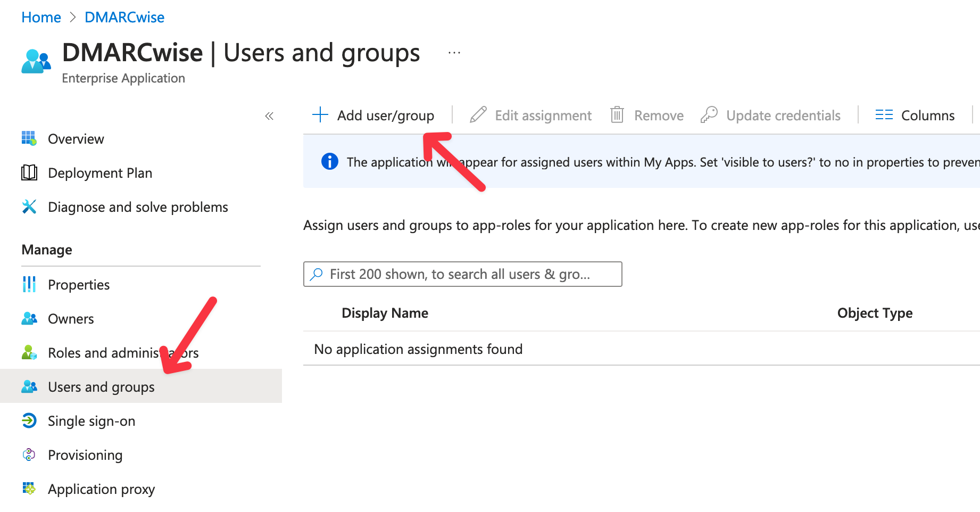
Task: Open Roles and administrators via its icon
Action: click(28, 352)
